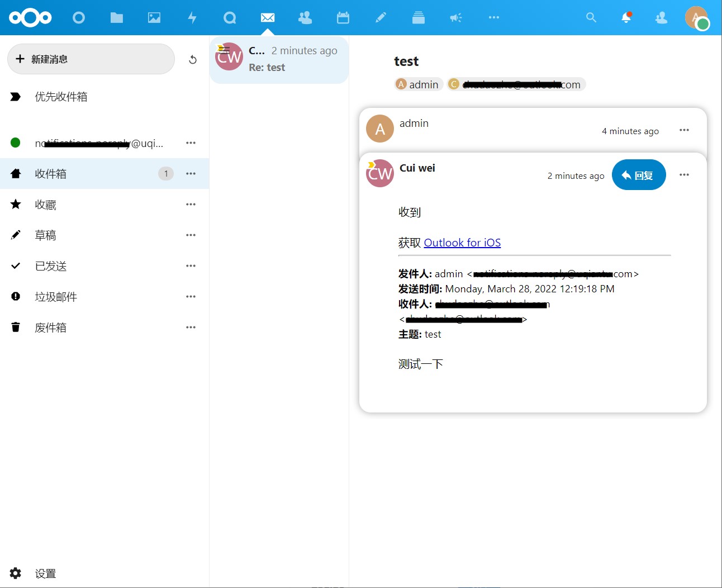Open 垃圾邮件 actions ellipsis menu
The image size is (722, 588).
click(191, 297)
